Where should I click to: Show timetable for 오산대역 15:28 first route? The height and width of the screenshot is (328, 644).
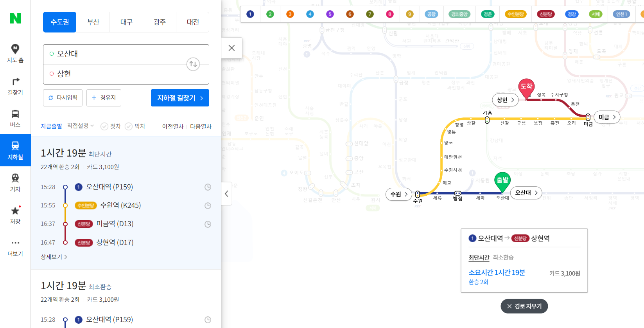click(208, 187)
